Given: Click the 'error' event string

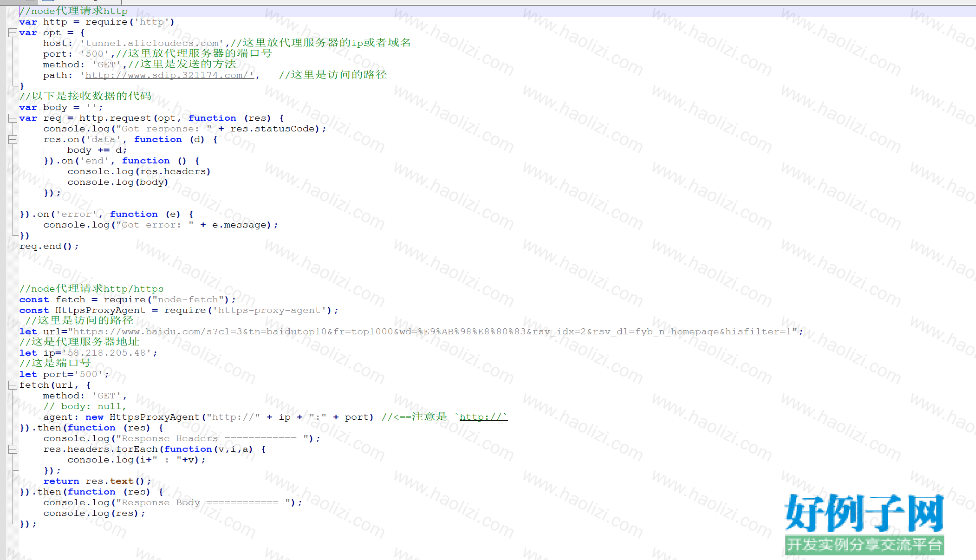Looking at the screenshot, I should [76, 214].
